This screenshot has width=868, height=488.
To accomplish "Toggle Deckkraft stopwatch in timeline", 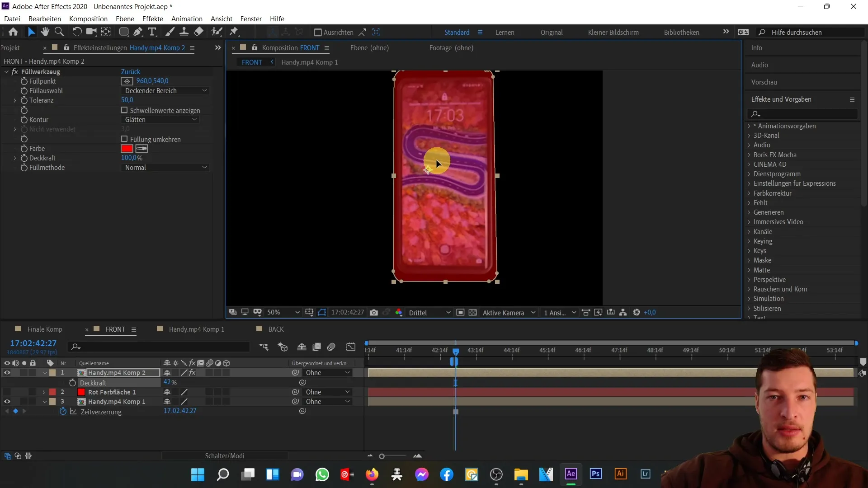I will [x=72, y=383].
